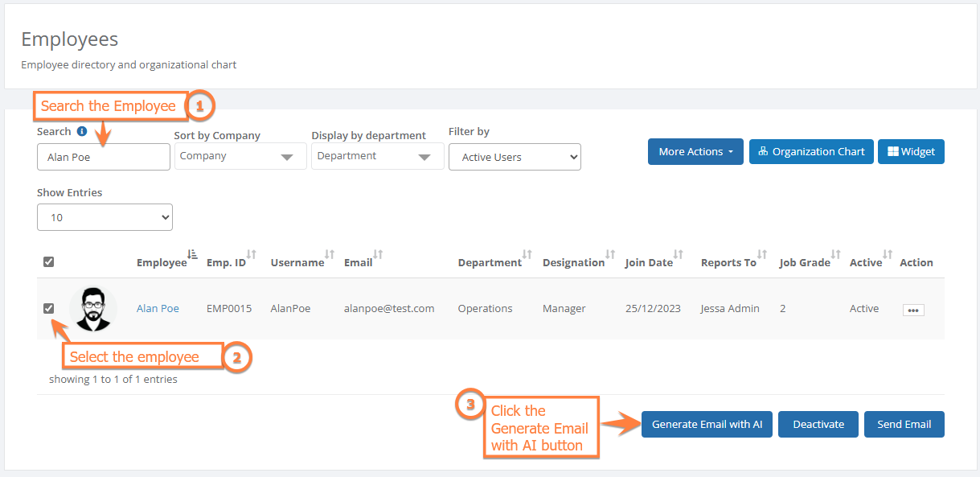Open the Display by Department dropdown
Viewport: 980px width, 477px height.
[x=378, y=156]
